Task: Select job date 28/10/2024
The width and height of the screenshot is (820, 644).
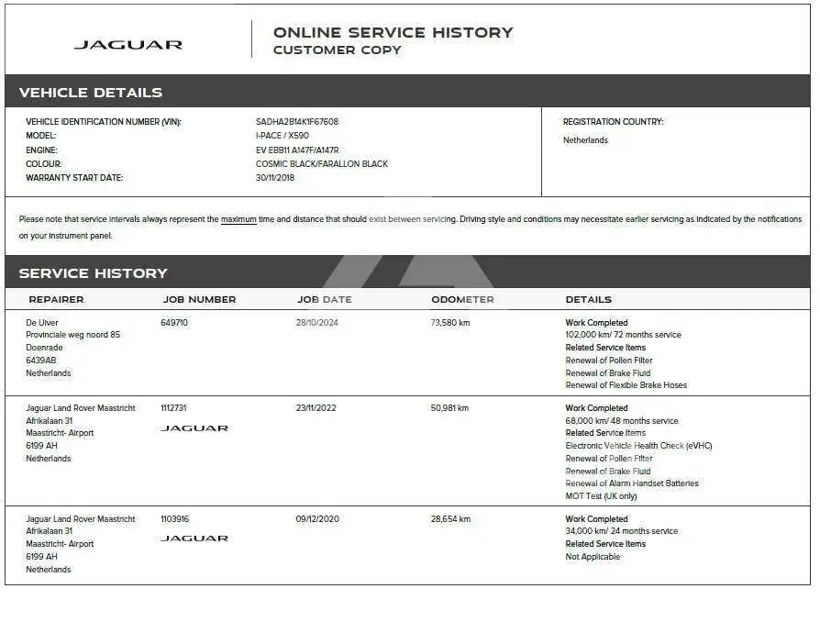Action: (317, 323)
